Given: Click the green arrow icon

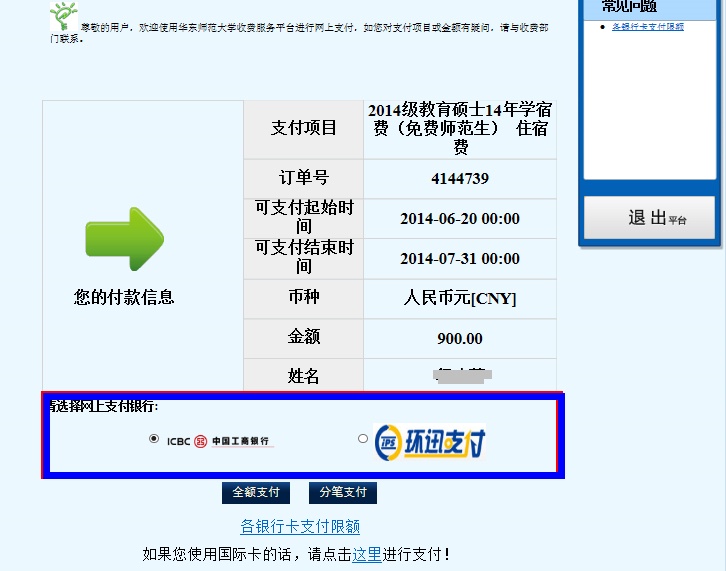Looking at the screenshot, I should (124, 239).
